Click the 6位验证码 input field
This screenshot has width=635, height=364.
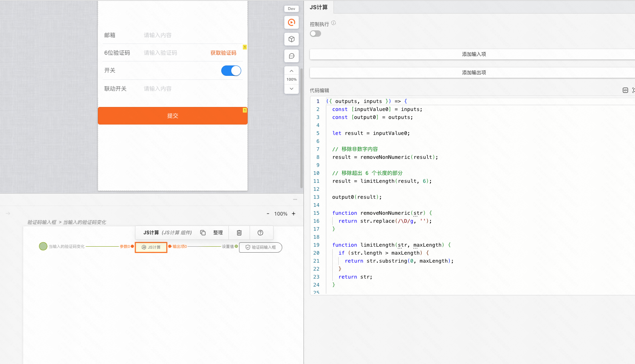coord(174,53)
